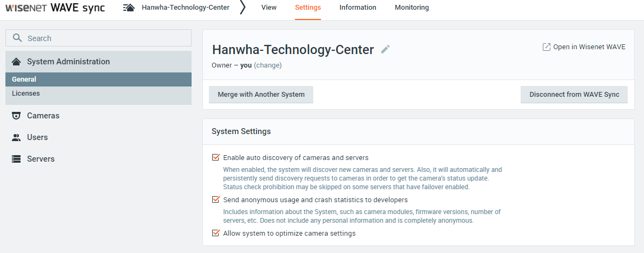Click Disconnect from WAVE Sync button
This screenshot has height=253, width=644.
click(574, 94)
